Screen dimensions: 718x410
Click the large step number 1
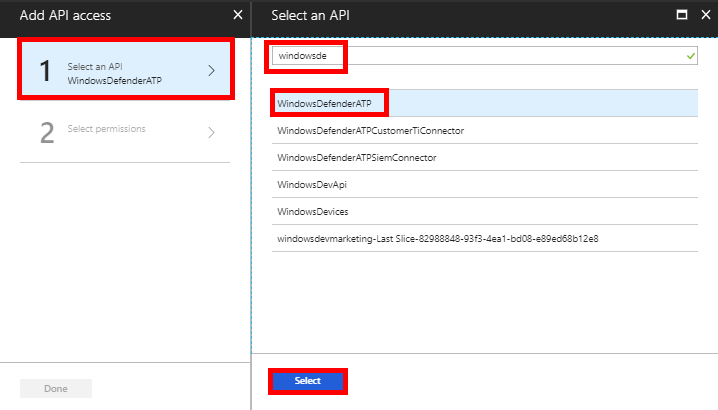pos(44,72)
